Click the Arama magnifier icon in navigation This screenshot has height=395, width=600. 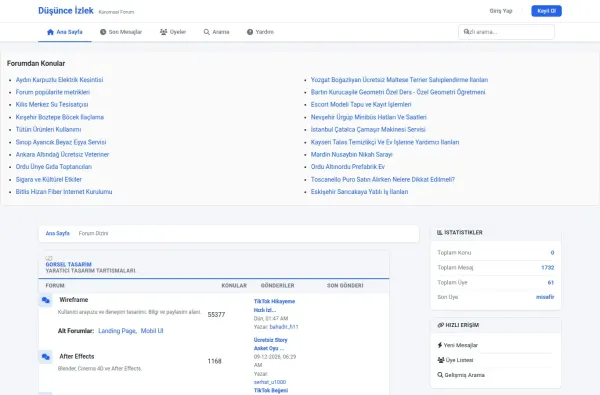click(207, 32)
